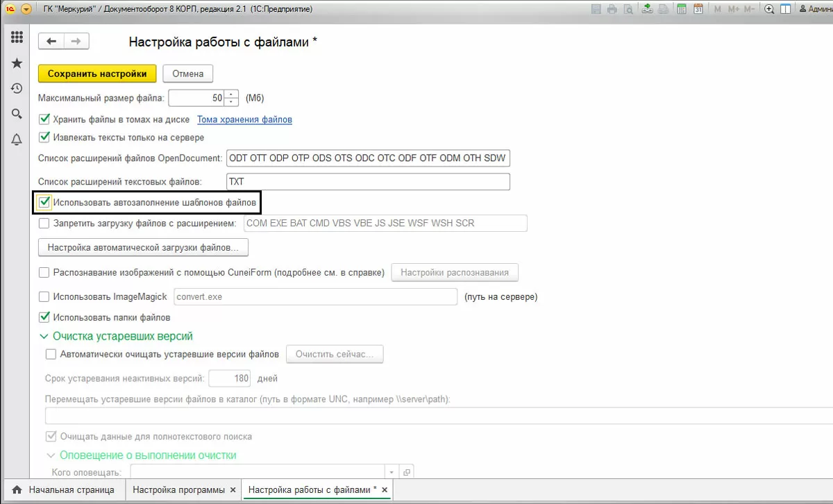Enable Распознавание изображений с помощью CuneiForm
Image resolution: width=833 pixels, height=504 pixels.
point(44,273)
